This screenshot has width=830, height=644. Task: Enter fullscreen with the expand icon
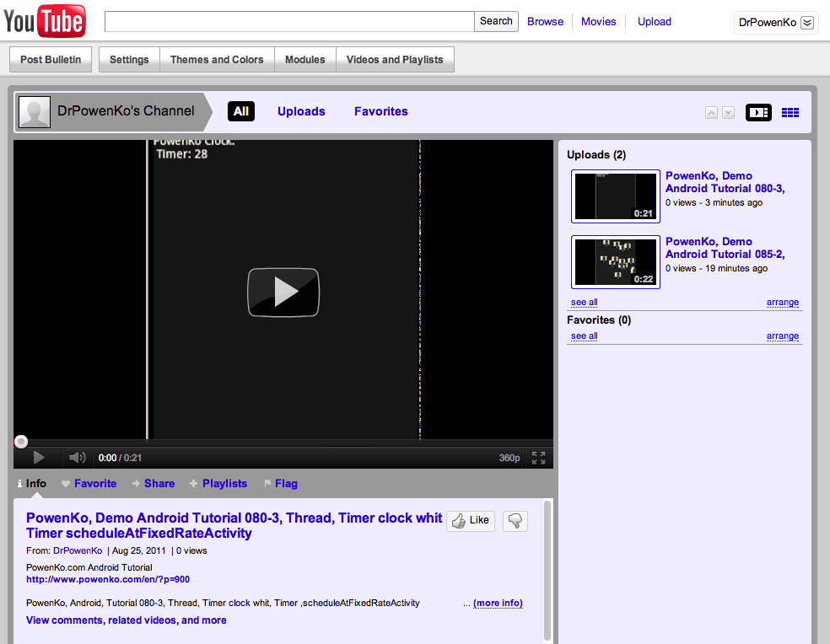(x=538, y=458)
